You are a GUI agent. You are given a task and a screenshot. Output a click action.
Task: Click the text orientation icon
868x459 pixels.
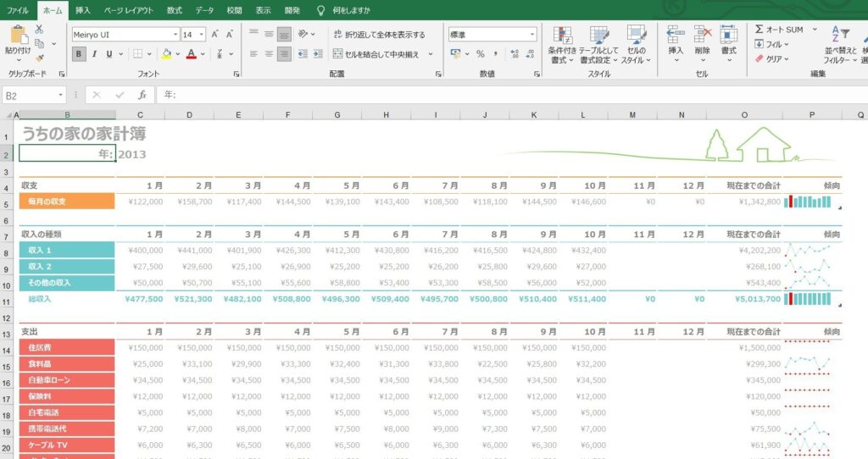(303, 34)
